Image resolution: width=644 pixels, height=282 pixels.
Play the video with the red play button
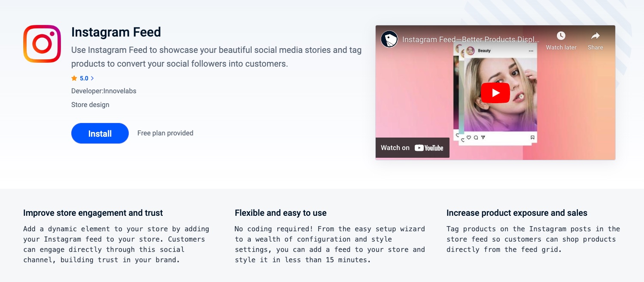(495, 93)
